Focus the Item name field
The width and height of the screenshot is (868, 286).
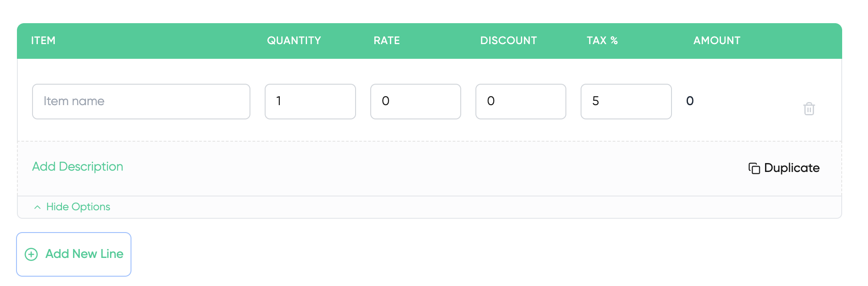[141, 102]
